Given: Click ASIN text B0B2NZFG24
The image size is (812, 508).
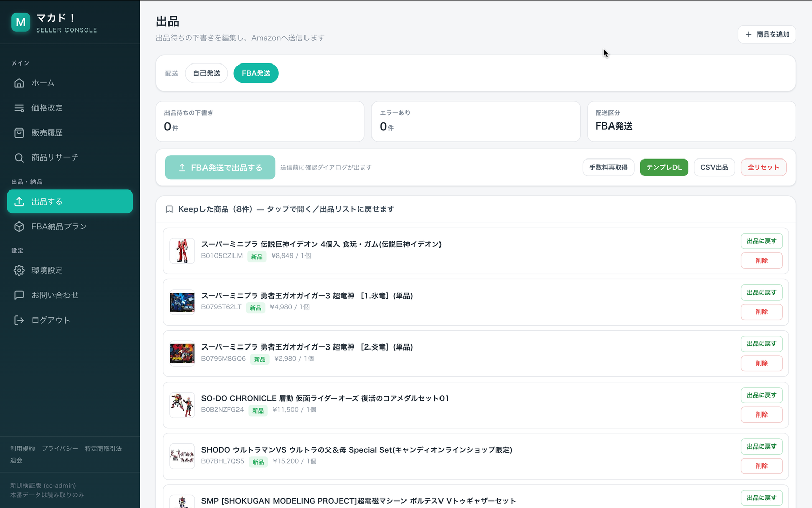Looking at the screenshot, I should pos(222,410).
